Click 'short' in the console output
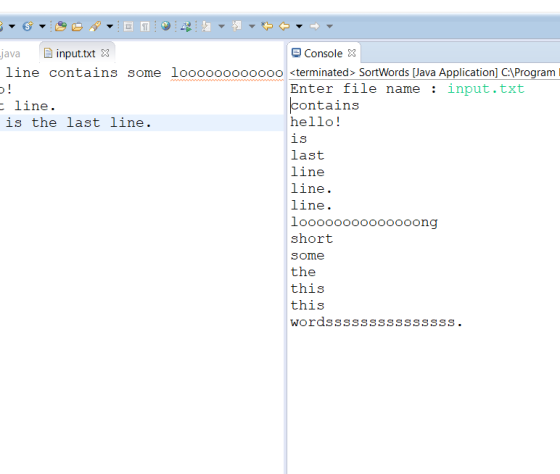The width and height of the screenshot is (560, 474). 311,239
